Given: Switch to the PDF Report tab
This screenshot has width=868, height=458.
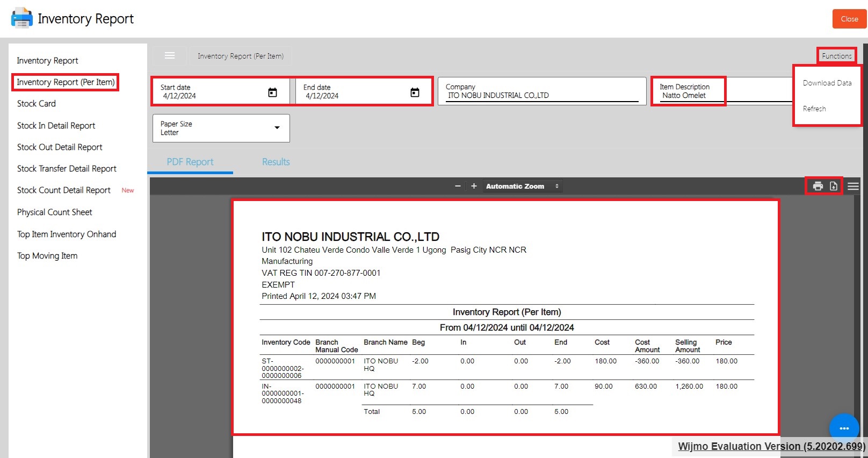Looking at the screenshot, I should 190,162.
